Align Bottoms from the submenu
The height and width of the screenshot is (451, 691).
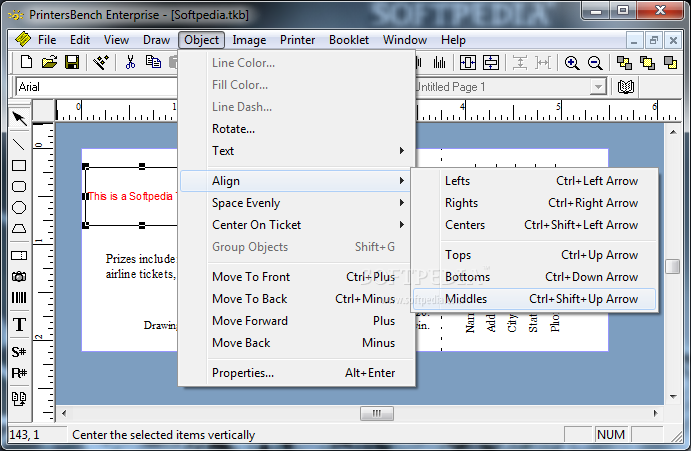(535, 277)
